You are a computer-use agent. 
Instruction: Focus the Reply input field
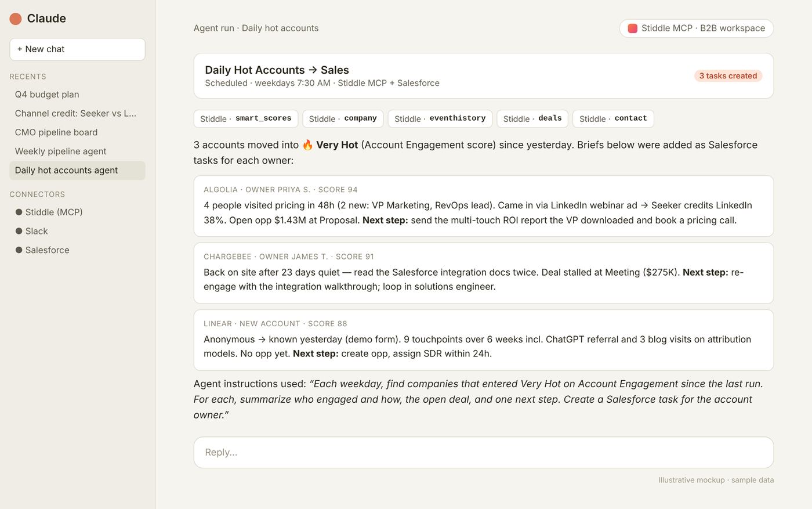tap(484, 453)
